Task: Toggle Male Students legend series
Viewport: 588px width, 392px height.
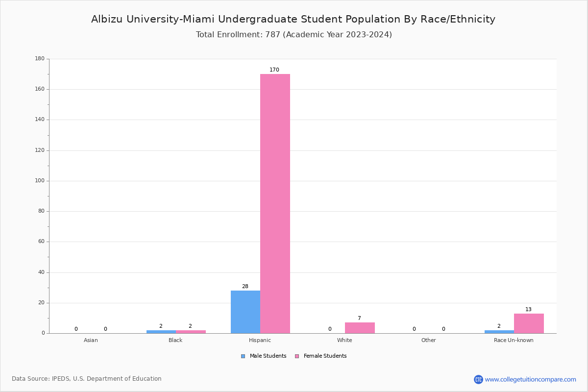Action: [x=268, y=356]
